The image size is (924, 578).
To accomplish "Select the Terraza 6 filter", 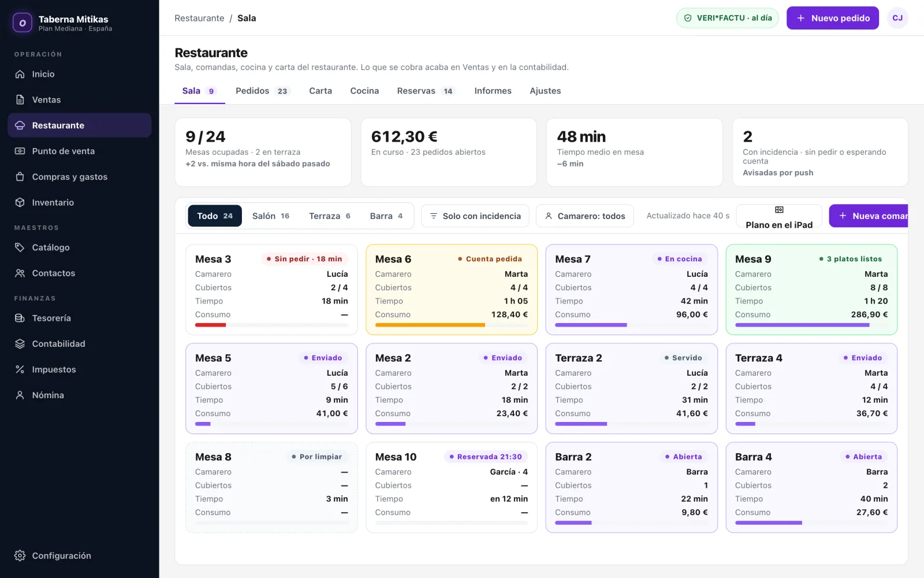I will tap(329, 216).
